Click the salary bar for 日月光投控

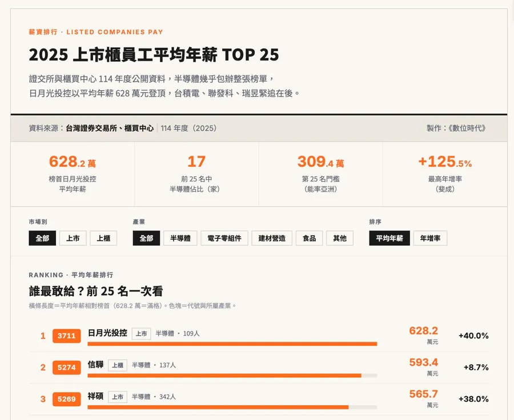coord(232,344)
